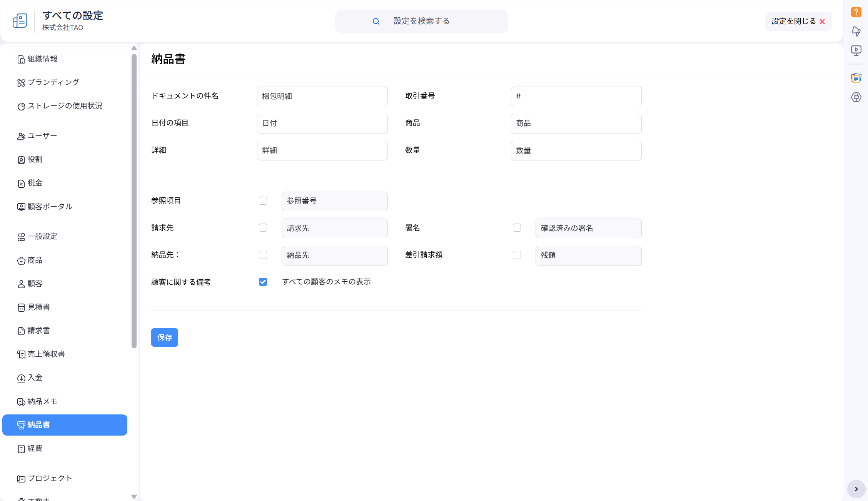Click the notes icon in right sidebar
The width and height of the screenshot is (868, 501).
(856, 78)
